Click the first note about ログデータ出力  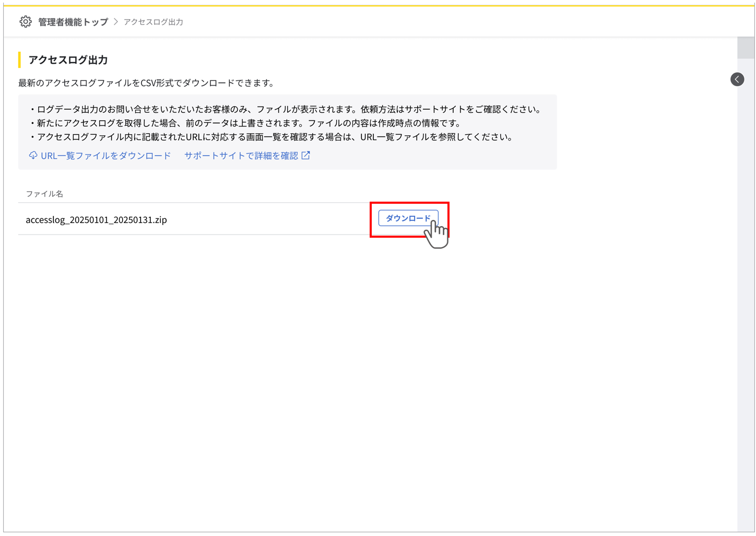pyautogui.click(x=287, y=110)
